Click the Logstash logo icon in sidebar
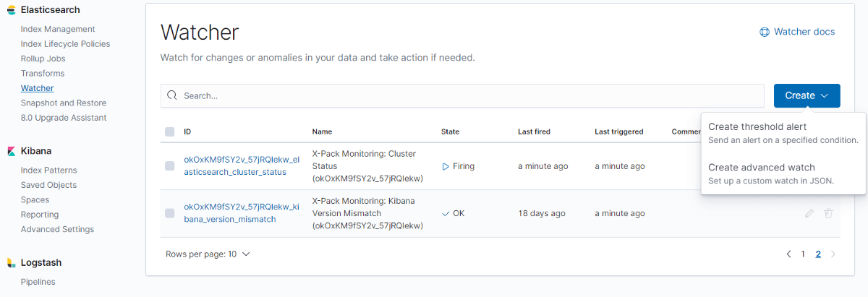Screen dimensions: 868x297 11,263
